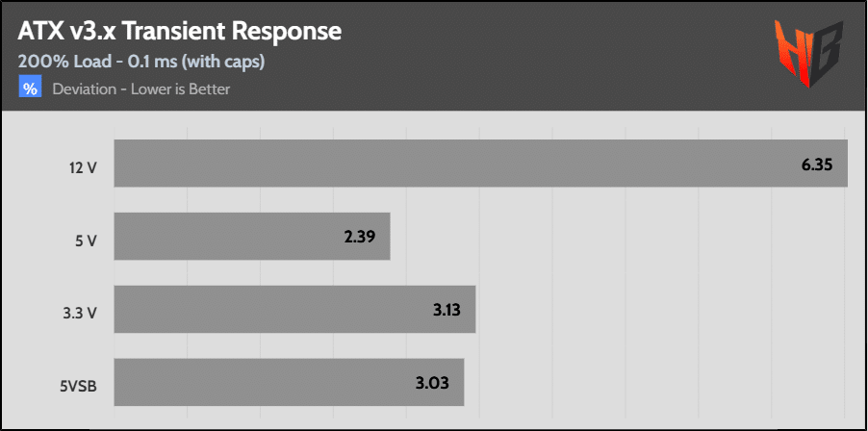Click the ATX v3.x Transient Response title

tap(179, 31)
